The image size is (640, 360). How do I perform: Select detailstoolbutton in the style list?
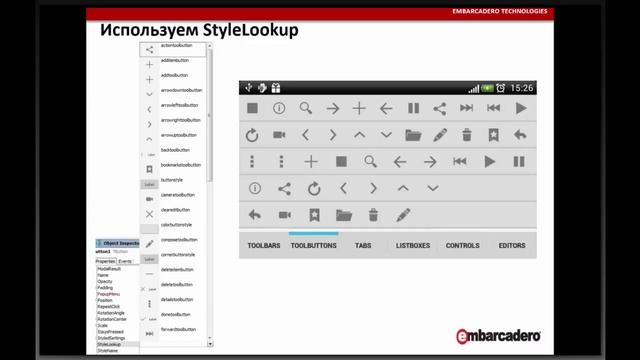point(173,304)
